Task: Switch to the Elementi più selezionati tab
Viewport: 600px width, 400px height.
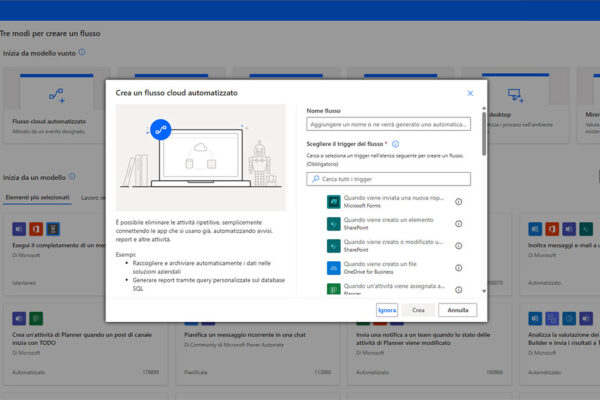Action: 37,198
